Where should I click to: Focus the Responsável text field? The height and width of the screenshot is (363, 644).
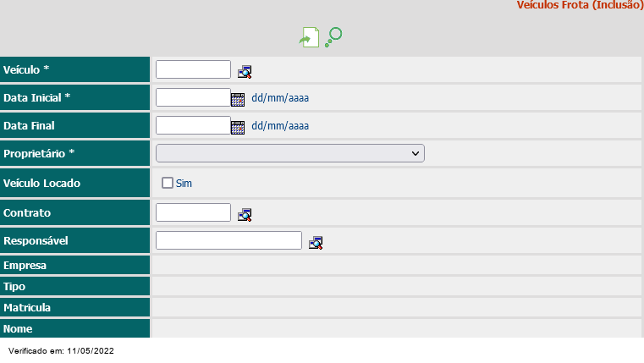[228, 240]
